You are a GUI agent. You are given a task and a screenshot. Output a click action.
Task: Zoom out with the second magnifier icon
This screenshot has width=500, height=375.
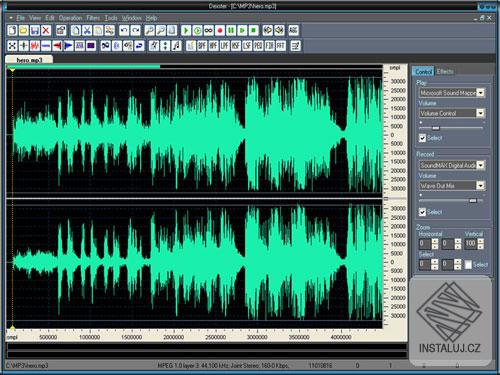(161, 30)
